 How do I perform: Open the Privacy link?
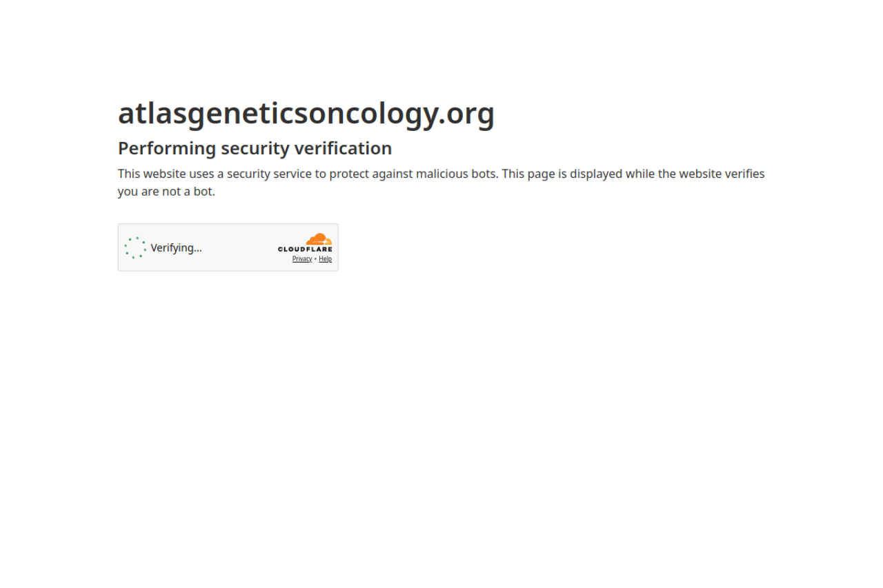coord(302,259)
